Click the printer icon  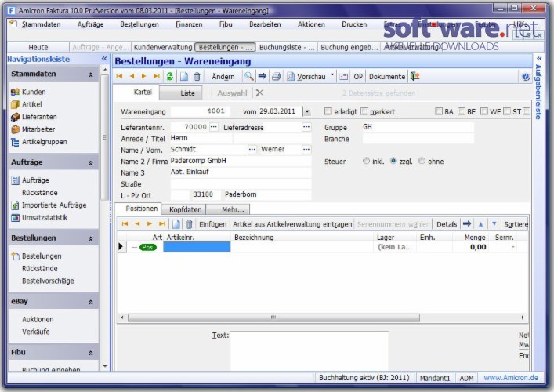pos(277,76)
